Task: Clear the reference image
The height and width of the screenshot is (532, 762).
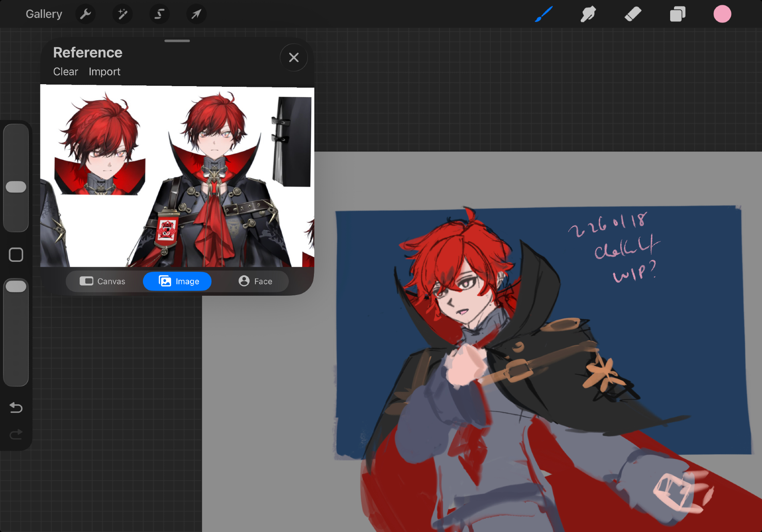Action: tap(66, 72)
